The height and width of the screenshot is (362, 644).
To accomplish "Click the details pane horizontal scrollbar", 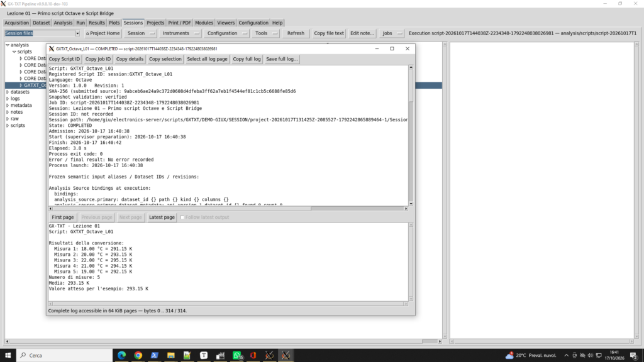I will (x=228, y=209).
